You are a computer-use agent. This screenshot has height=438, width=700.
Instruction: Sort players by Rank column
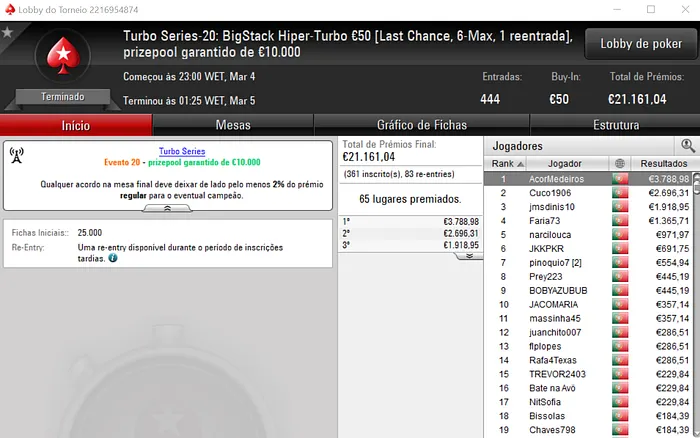point(506,163)
